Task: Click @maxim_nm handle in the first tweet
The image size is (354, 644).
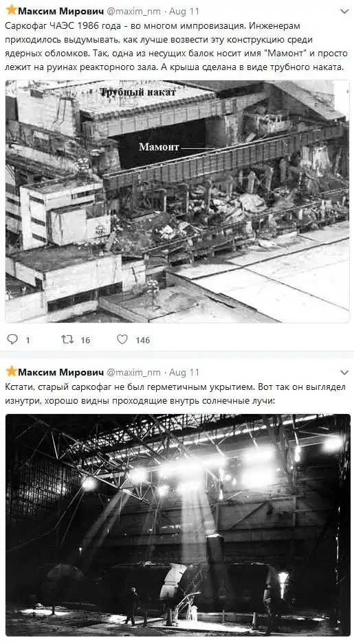Action: click(x=133, y=11)
